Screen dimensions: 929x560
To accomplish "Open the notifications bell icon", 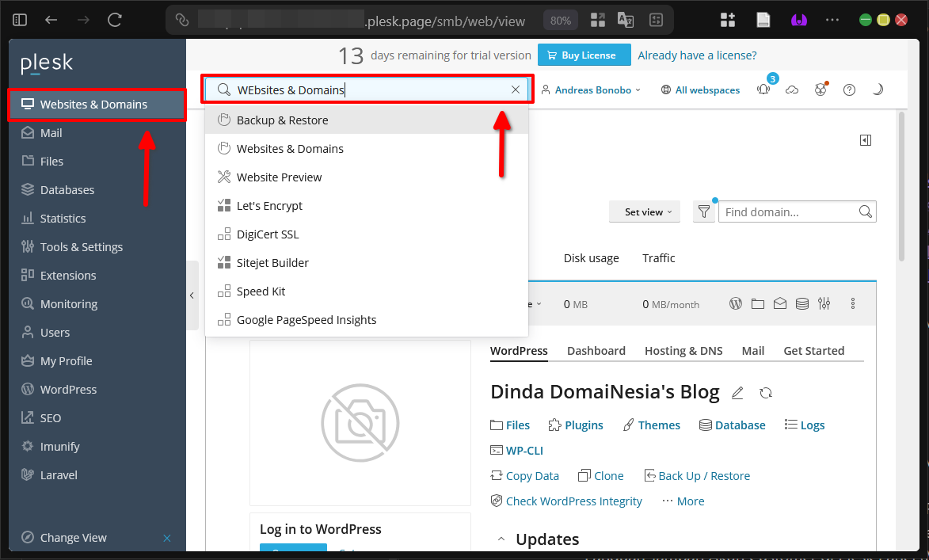I will pyautogui.click(x=763, y=90).
